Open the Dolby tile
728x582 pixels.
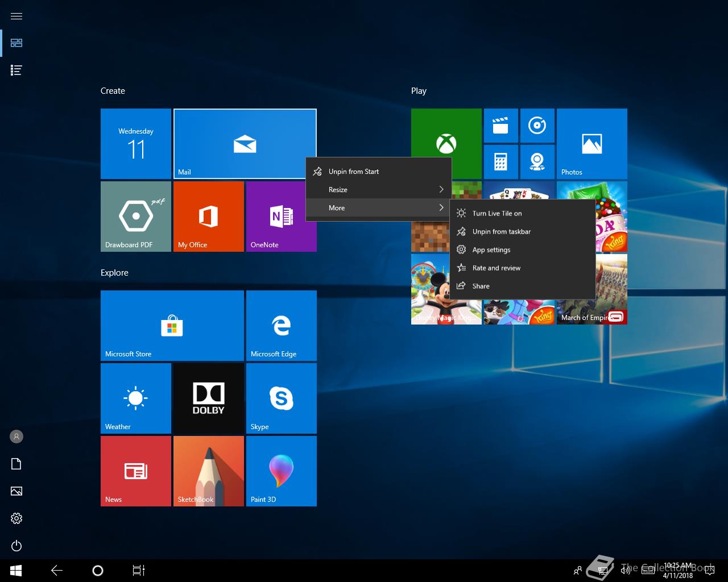coord(209,398)
